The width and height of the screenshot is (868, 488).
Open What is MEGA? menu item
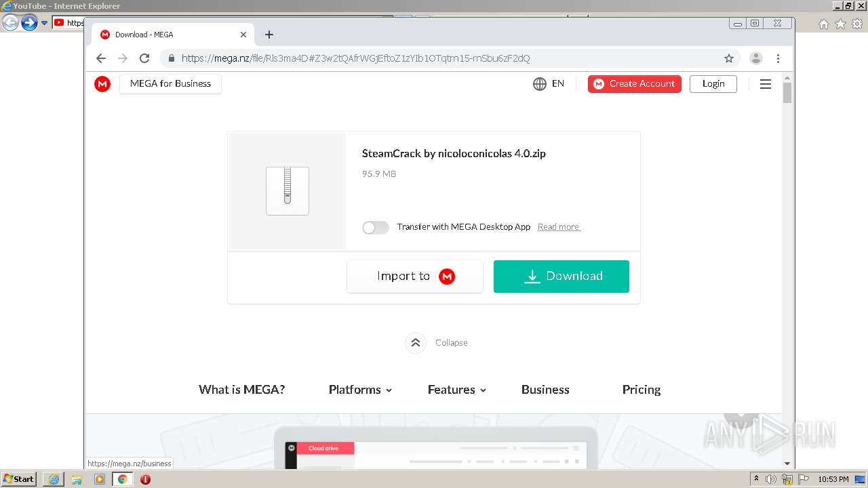241,390
